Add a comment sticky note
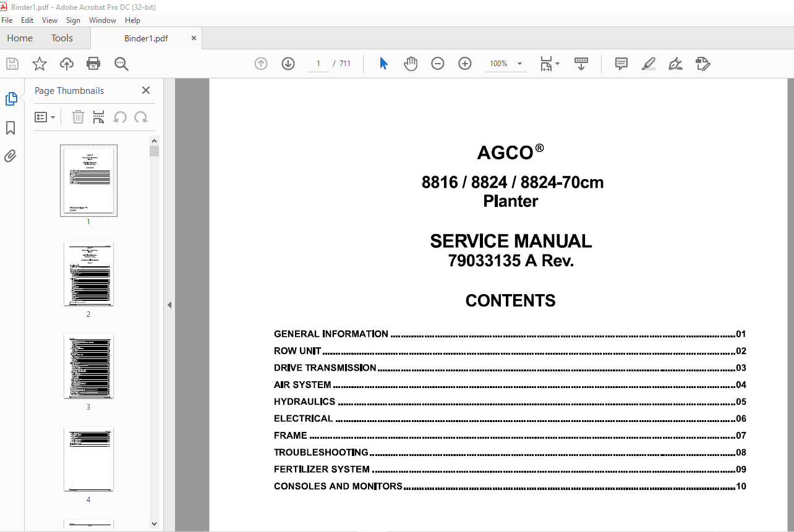Viewport: 794px width, 532px height. pyautogui.click(x=621, y=64)
